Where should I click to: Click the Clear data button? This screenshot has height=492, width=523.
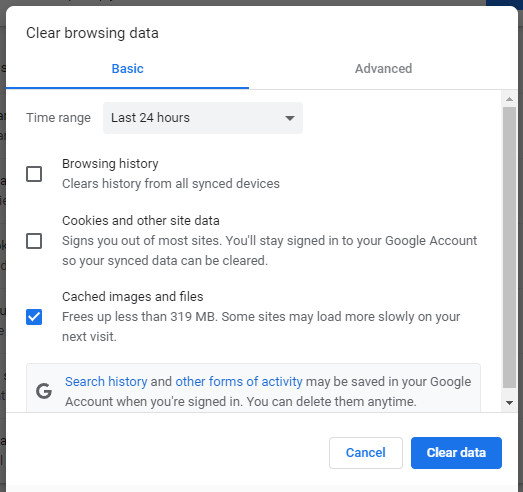pyautogui.click(x=456, y=453)
